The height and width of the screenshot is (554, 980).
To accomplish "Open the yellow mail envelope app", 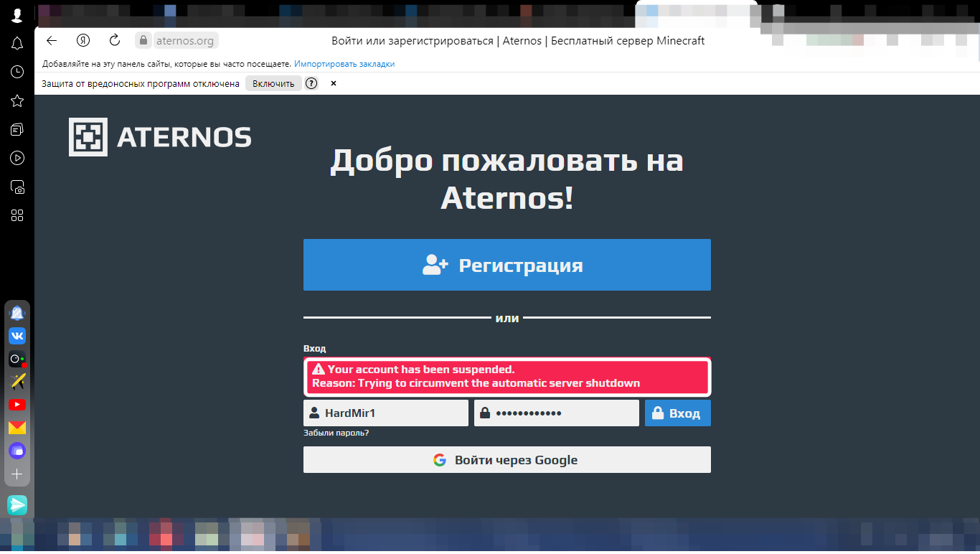I will (17, 428).
